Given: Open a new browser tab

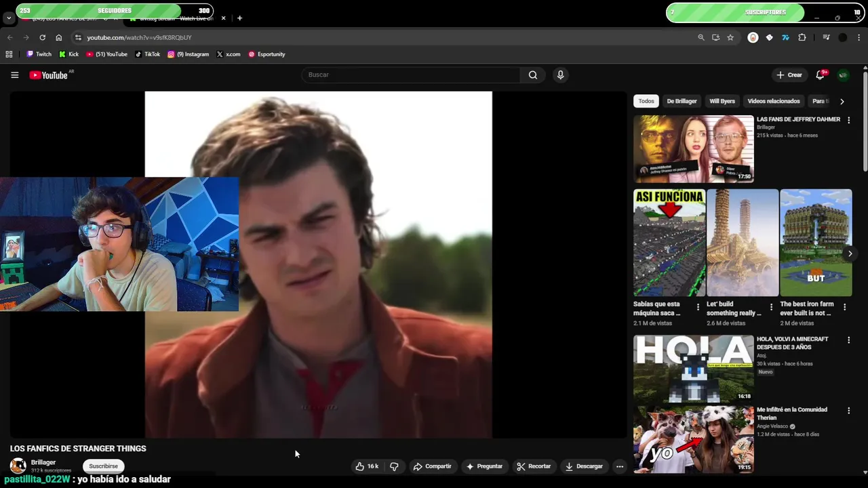Looking at the screenshot, I should [239, 18].
